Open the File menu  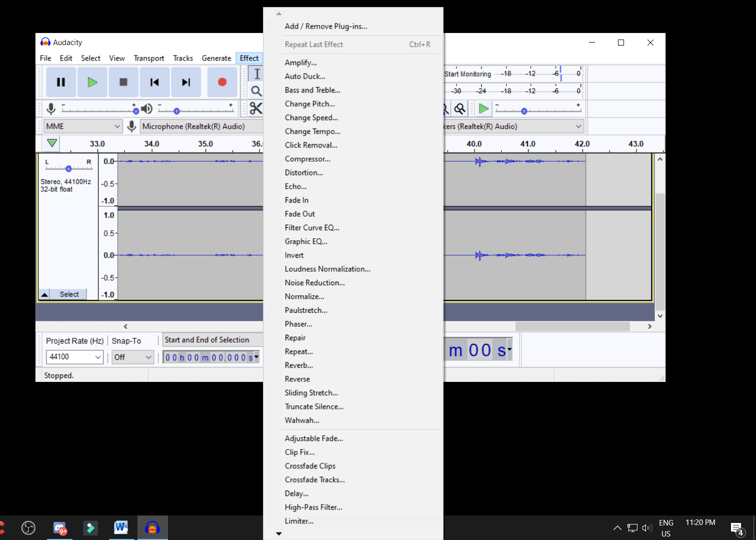coord(45,58)
